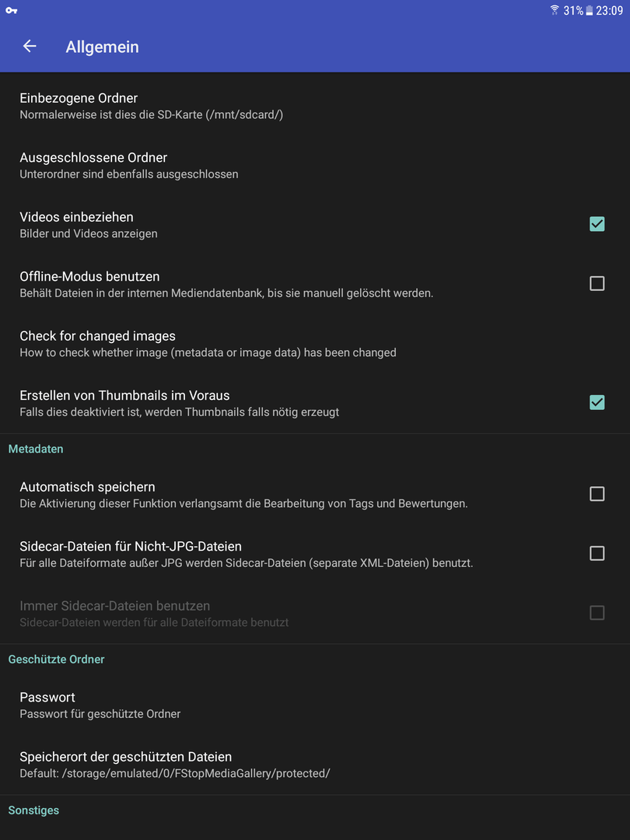Go back using the arrow icon

(x=30, y=46)
